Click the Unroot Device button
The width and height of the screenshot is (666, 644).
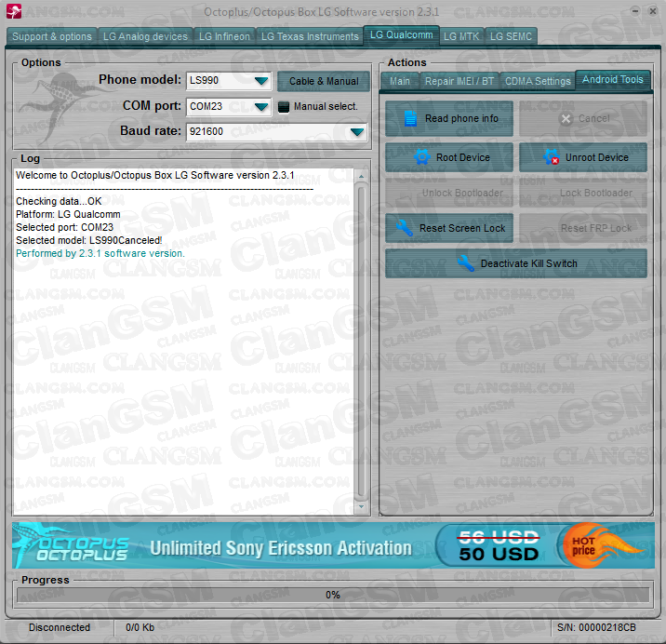582,157
